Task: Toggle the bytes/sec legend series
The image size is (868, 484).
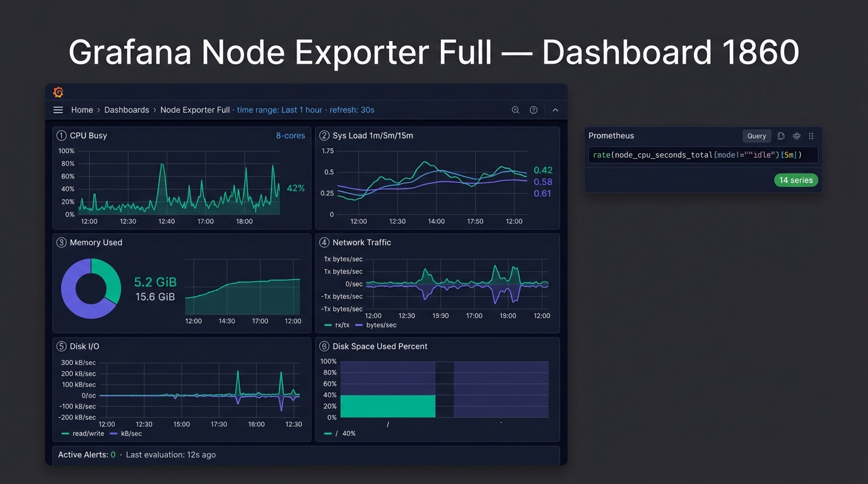Action: point(376,325)
